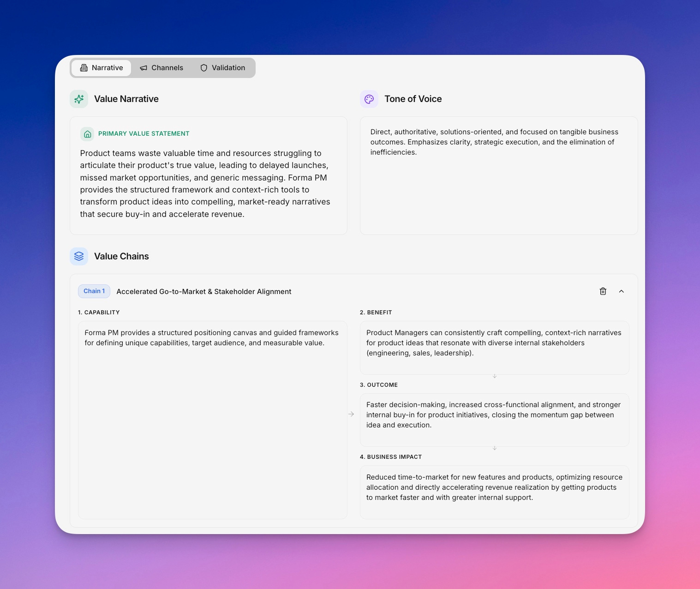Click the 'PRIMARY VALUE STATEMENT' label

(x=144, y=134)
